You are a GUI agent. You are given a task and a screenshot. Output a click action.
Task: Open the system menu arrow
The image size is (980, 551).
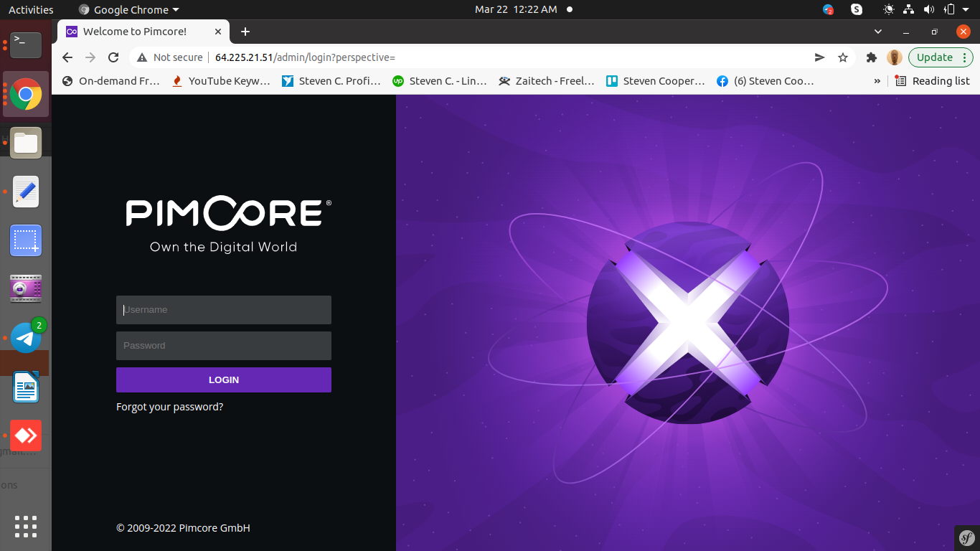[x=966, y=9]
